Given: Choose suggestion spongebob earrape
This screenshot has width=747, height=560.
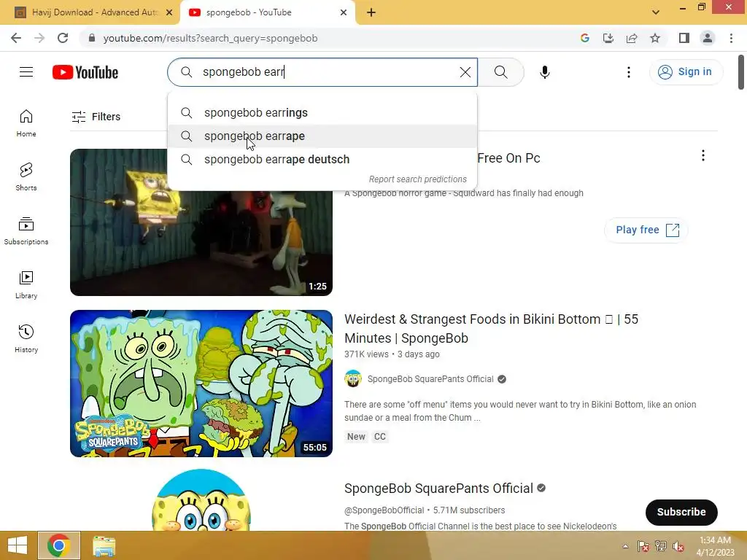Looking at the screenshot, I should pyautogui.click(x=322, y=136).
